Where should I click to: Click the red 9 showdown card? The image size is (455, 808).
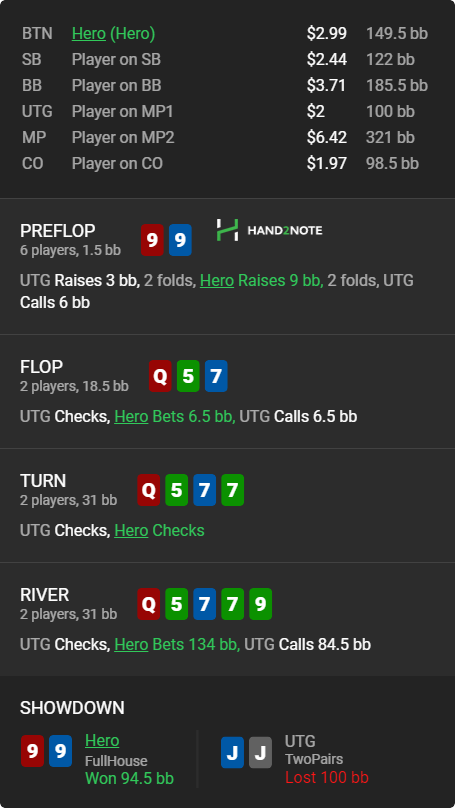click(32, 751)
